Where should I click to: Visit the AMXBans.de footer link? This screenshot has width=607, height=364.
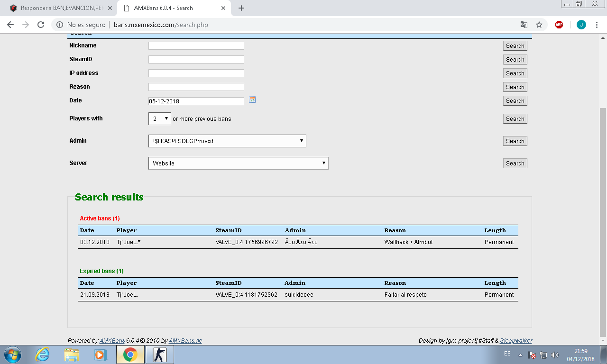coord(185,341)
